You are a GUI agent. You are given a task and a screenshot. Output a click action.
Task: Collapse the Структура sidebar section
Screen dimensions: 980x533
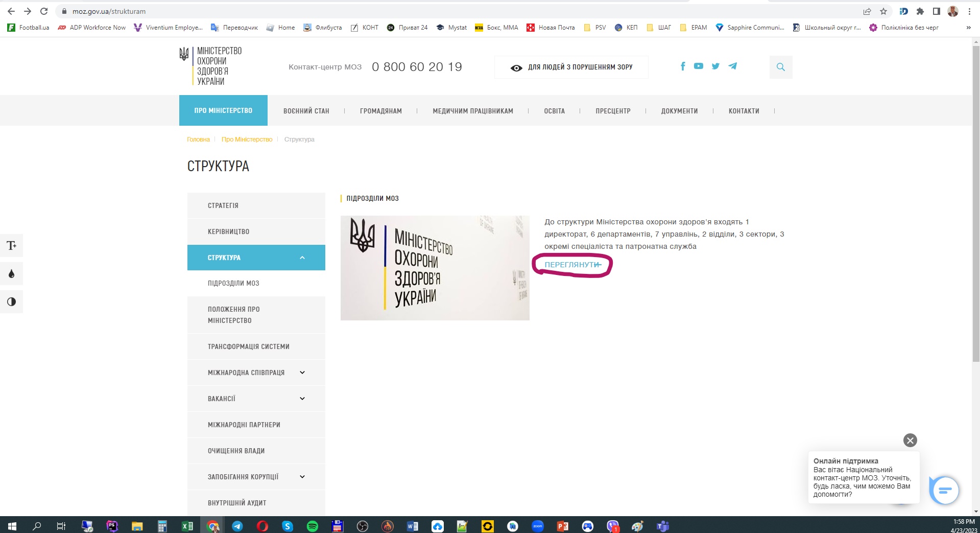tap(302, 258)
